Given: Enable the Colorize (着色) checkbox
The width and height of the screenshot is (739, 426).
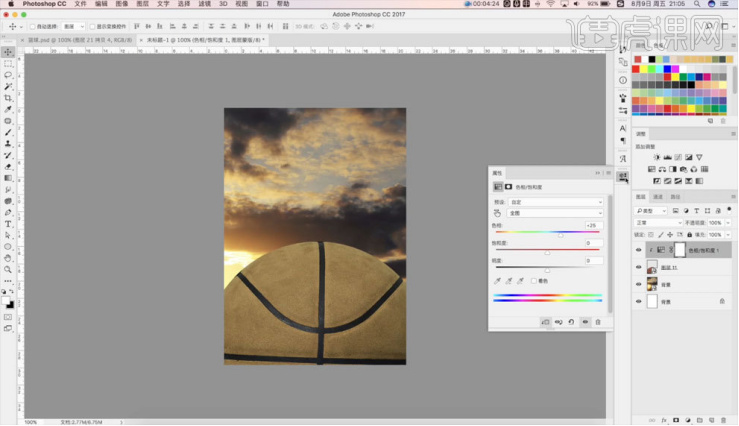Looking at the screenshot, I should 534,281.
